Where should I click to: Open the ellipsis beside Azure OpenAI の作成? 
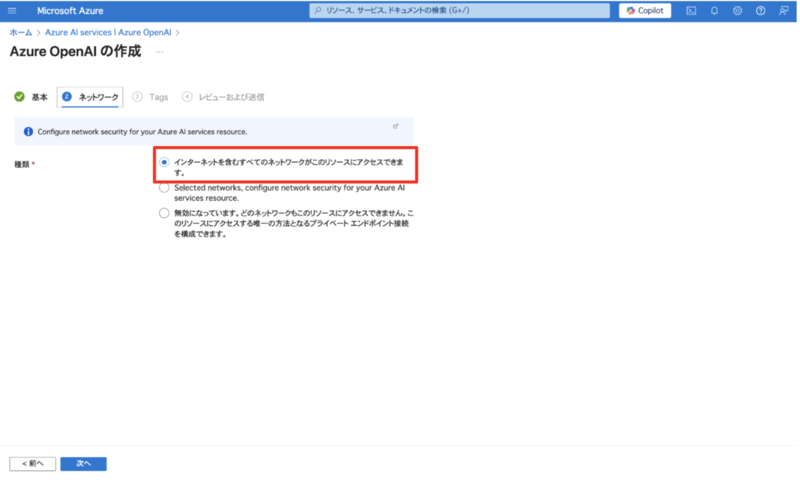(160, 52)
